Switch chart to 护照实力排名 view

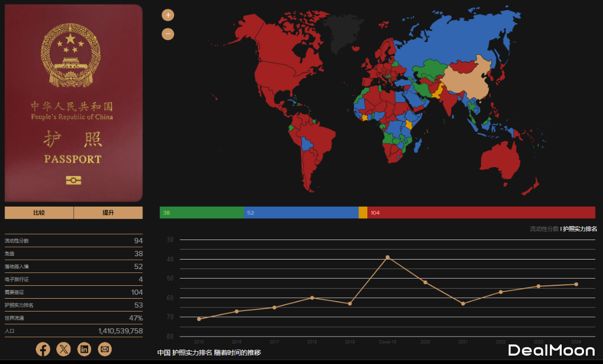click(580, 229)
